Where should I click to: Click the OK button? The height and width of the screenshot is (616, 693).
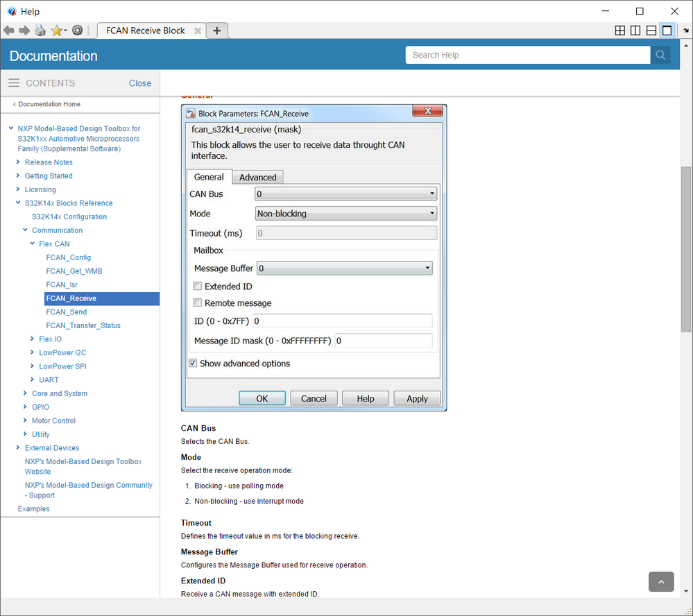click(x=262, y=398)
